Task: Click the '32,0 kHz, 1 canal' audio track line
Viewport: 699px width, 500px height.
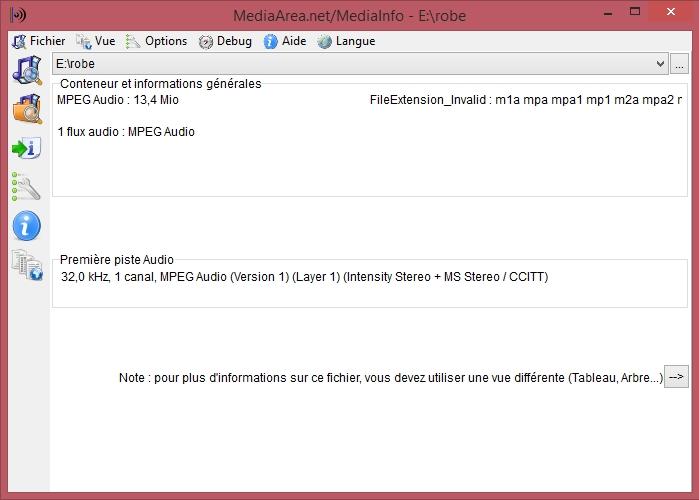Action: click(x=304, y=277)
